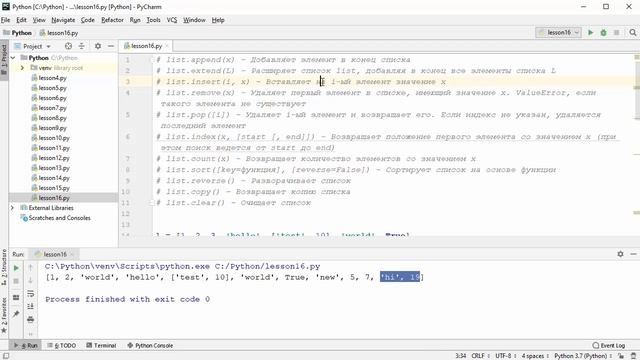Click the Run panel stop icon
The image size is (640, 360).
(16, 281)
